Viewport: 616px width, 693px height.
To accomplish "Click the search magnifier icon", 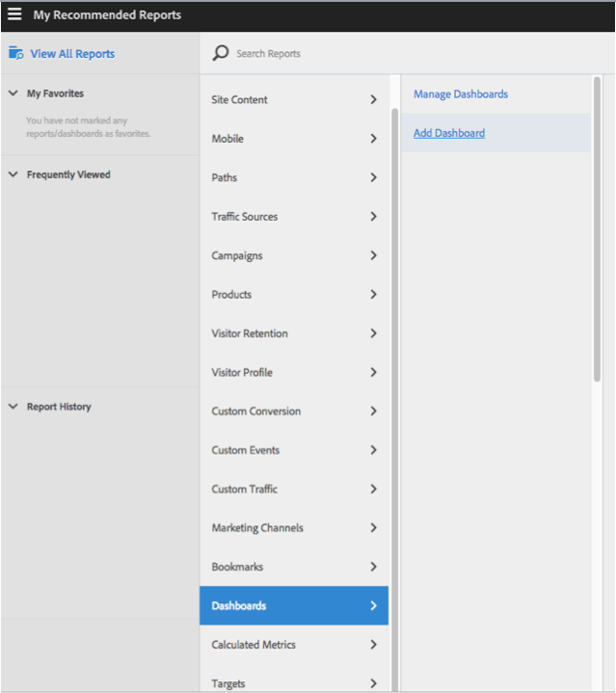I will (221, 53).
